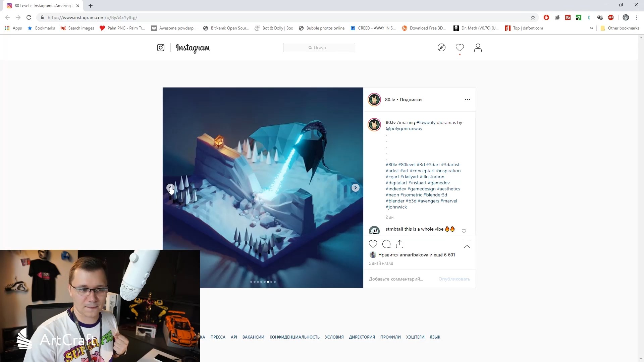Click the Поиск search field
The height and width of the screenshot is (362, 644).
click(x=319, y=48)
